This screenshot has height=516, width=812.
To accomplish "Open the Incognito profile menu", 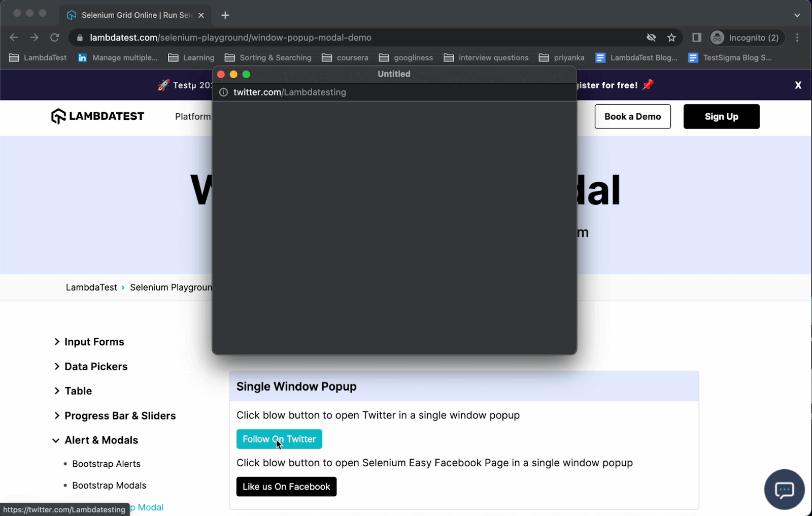I will coord(747,38).
